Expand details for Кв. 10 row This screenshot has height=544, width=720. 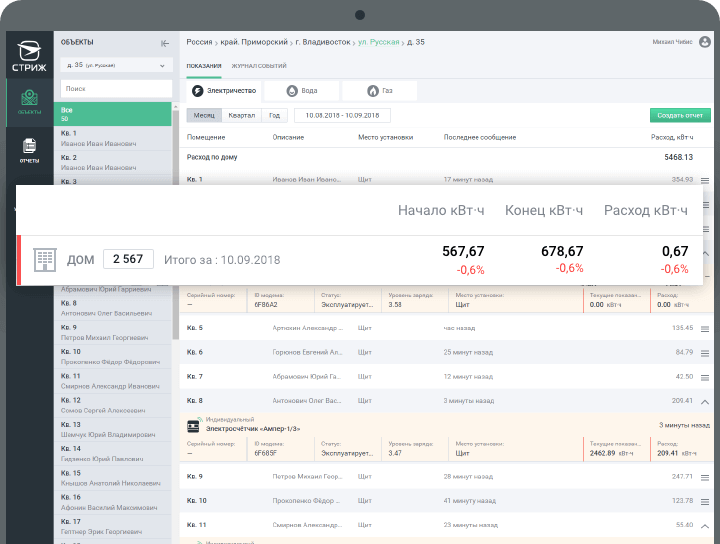705,501
